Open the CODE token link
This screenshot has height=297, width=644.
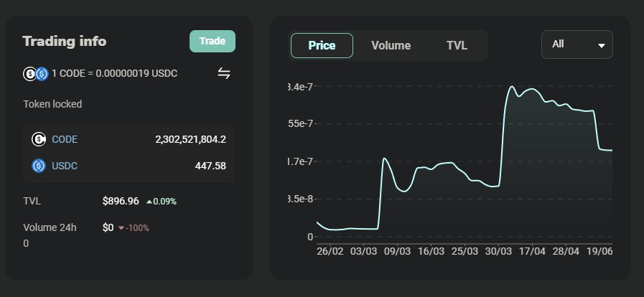coord(65,139)
